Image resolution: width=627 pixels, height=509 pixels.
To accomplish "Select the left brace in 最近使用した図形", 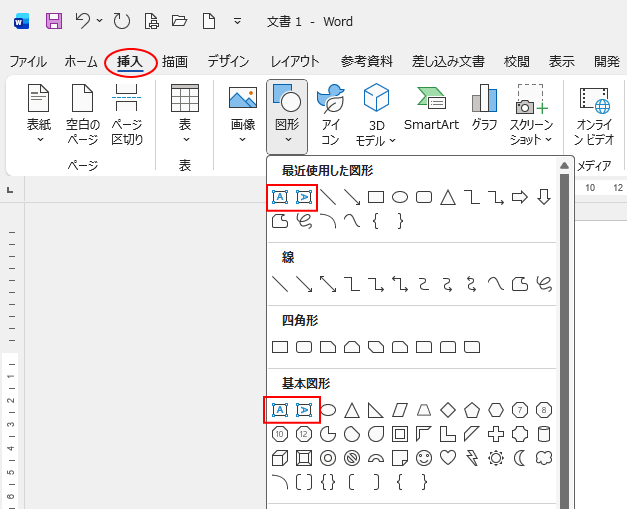I will point(375,221).
